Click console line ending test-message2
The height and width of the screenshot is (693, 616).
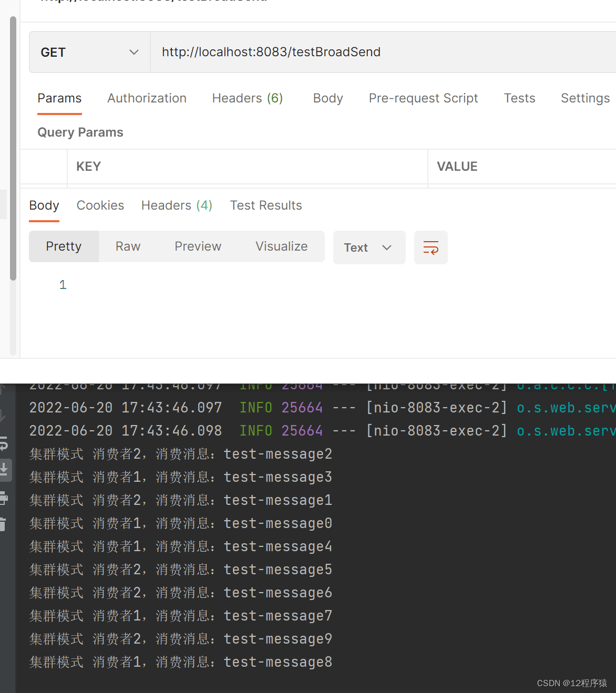point(181,454)
